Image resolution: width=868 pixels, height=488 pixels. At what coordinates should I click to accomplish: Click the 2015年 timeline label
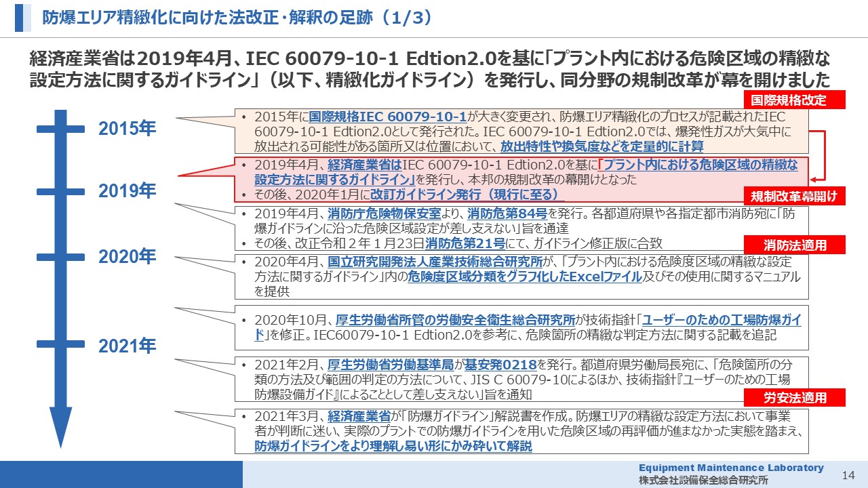(127, 129)
